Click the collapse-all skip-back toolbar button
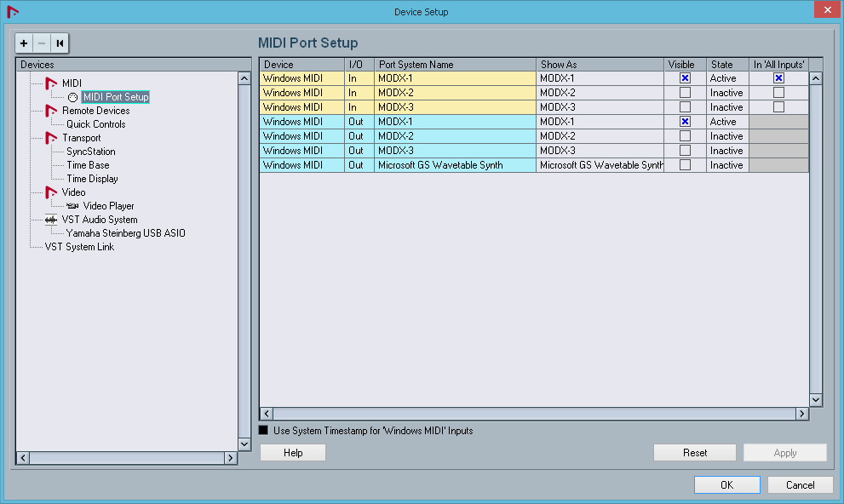The image size is (844, 504). pyautogui.click(x=60, y=43)
